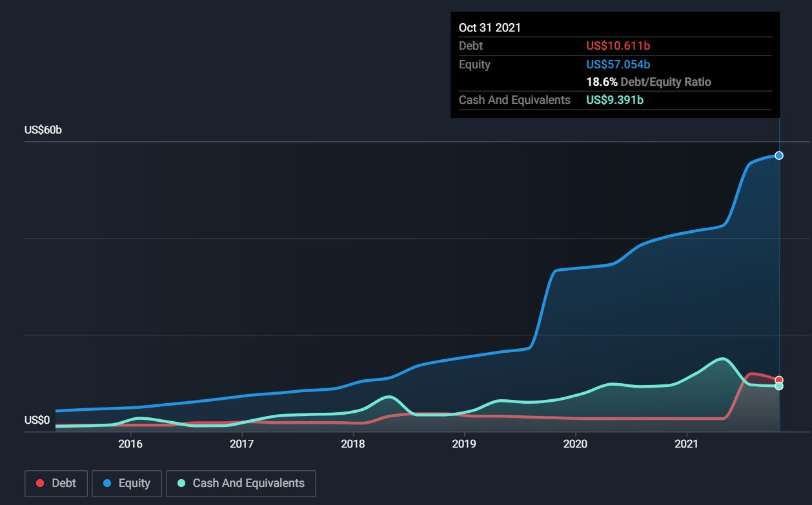Click Cash And Equivalents label in tooltip
812x505 pixels.
pos(514,100)
